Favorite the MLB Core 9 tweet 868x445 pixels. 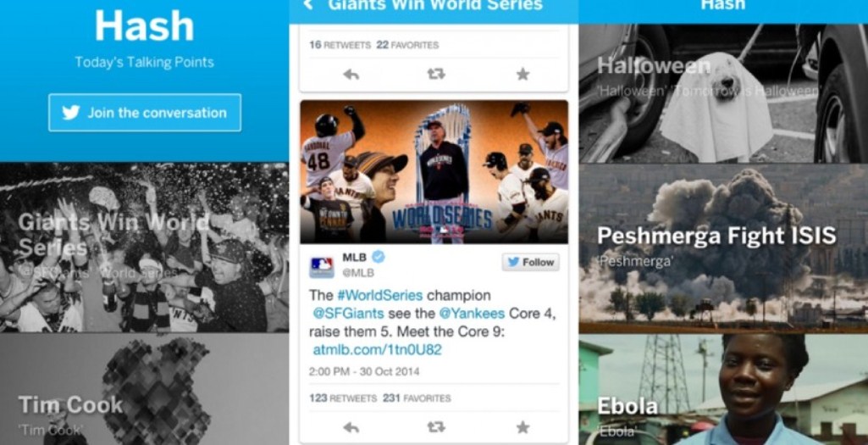(522, 426)
